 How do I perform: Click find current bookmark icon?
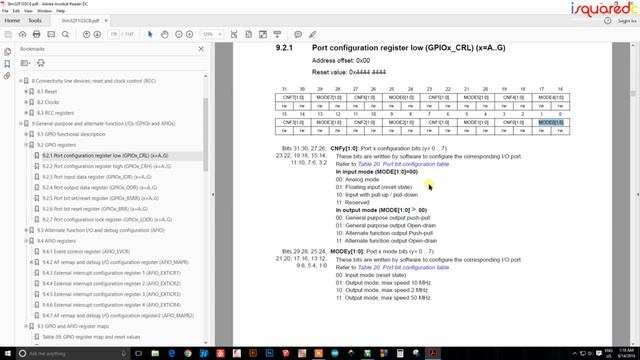(x=41, y=63)
